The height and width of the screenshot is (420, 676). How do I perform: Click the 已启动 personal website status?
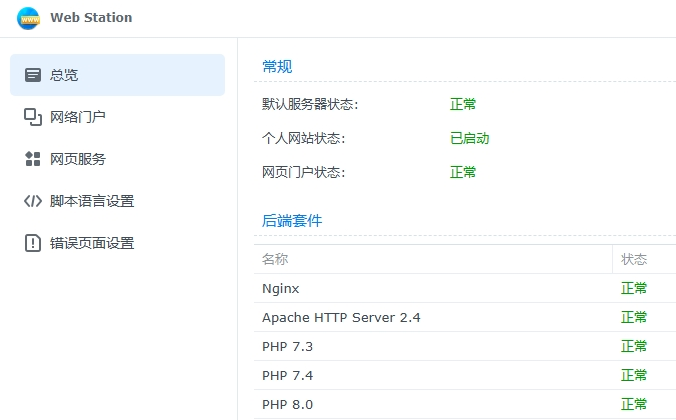coord(469,138)
